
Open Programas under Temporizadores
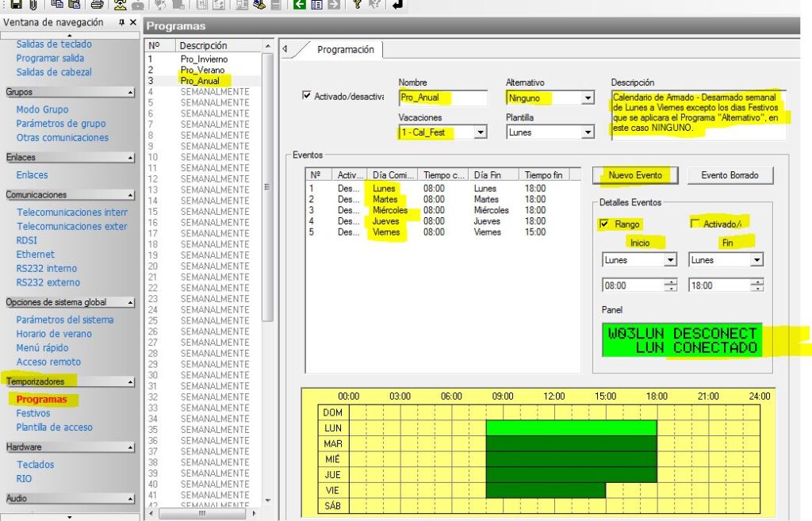pyautogui.click(x=41, y=400)
